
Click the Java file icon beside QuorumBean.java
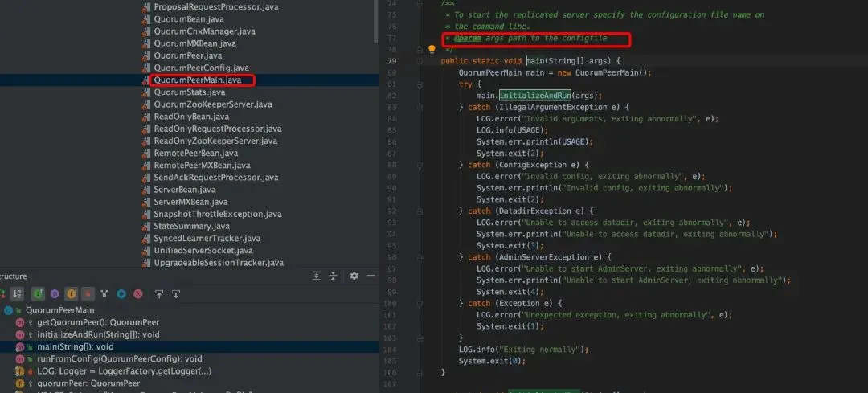145,19
